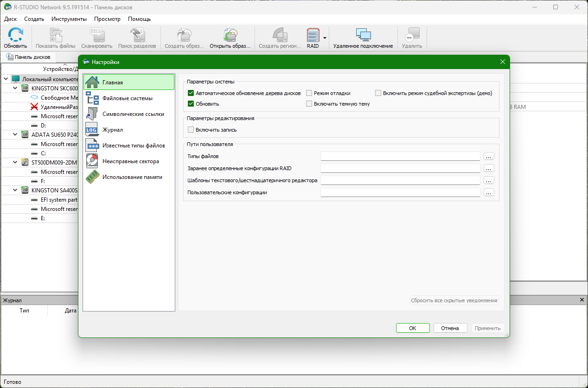Open the Диск menu
This screenshot has height=388, width=588.
click(x=10, y=19)
